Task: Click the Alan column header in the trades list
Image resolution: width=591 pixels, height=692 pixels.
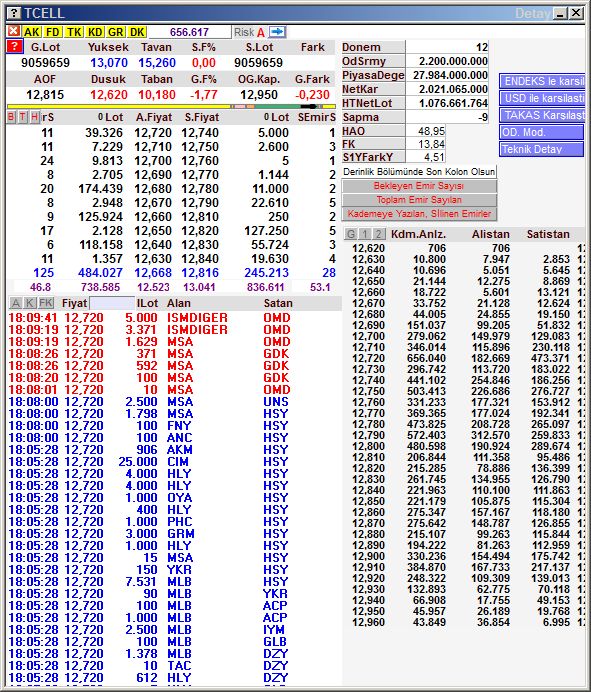Action: pos(179,303)
